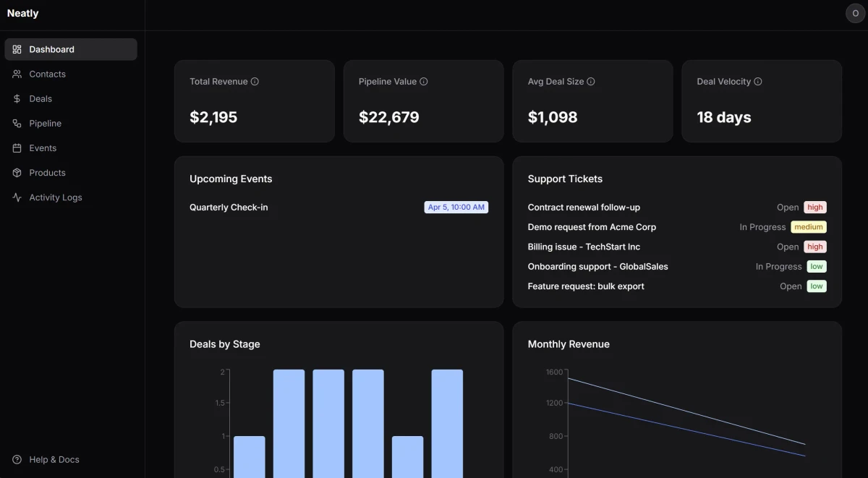This screenshot has height=478, width=868.
Task: Click 'Open' status on Billing issue ticket
Action: tap(788, 247)
